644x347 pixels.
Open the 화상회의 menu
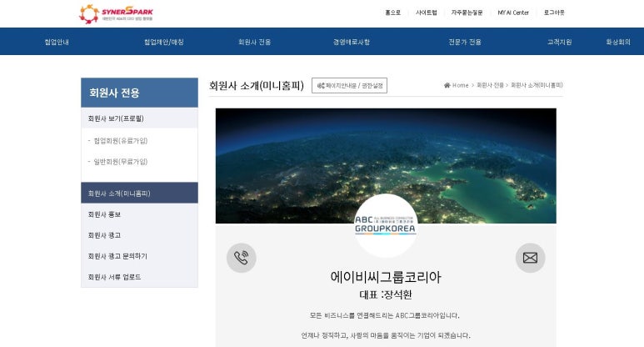tap(618, 42)
